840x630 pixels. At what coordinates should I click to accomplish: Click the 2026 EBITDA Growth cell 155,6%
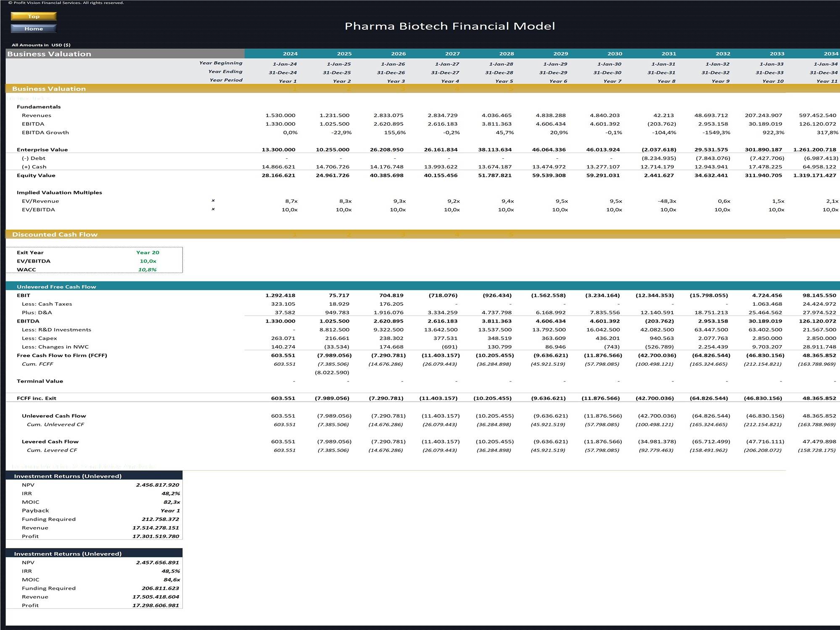tap(395, 132)
